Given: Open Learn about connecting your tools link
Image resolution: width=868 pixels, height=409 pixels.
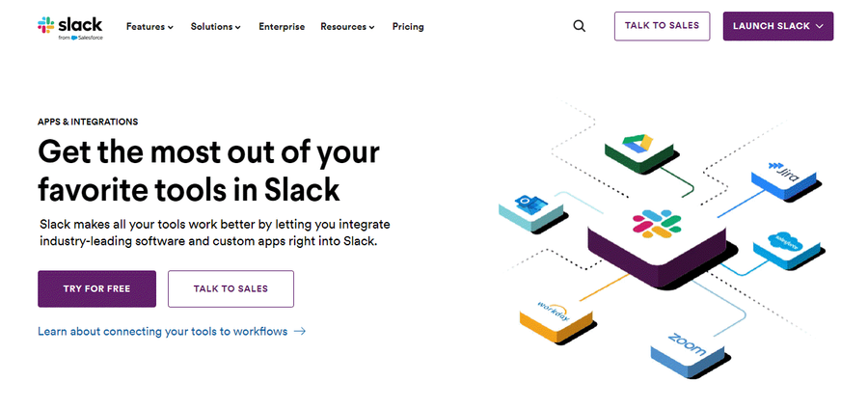Looking at the screenshot, I should [x=172, y=332].
